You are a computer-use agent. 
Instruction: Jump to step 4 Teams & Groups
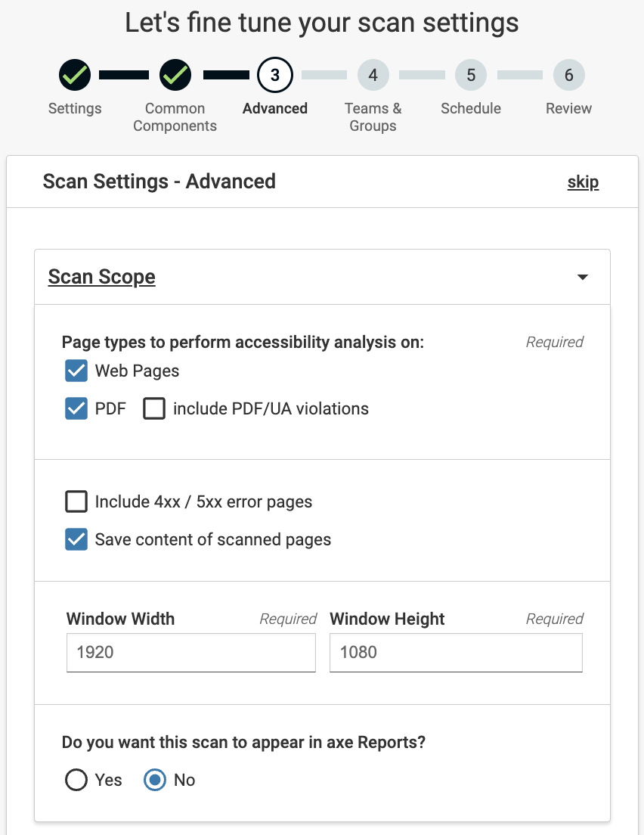point(373,75)
